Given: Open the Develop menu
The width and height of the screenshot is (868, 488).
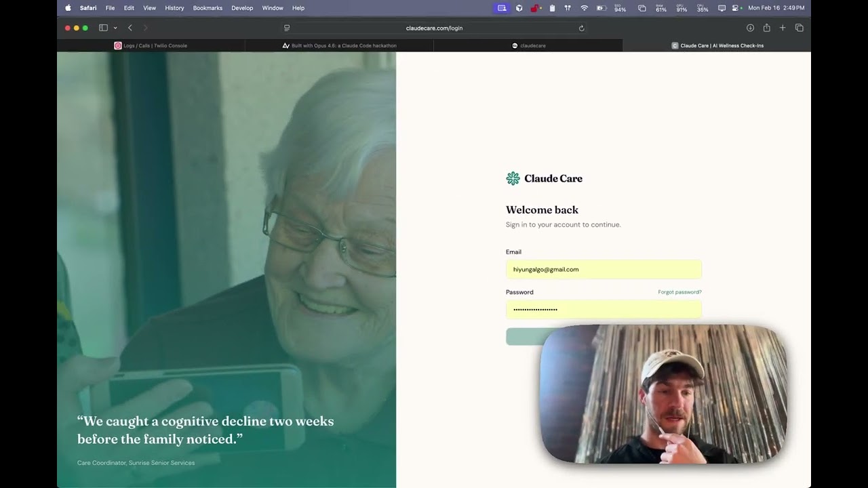Looking at the screenshot, I should coord(242,8).
